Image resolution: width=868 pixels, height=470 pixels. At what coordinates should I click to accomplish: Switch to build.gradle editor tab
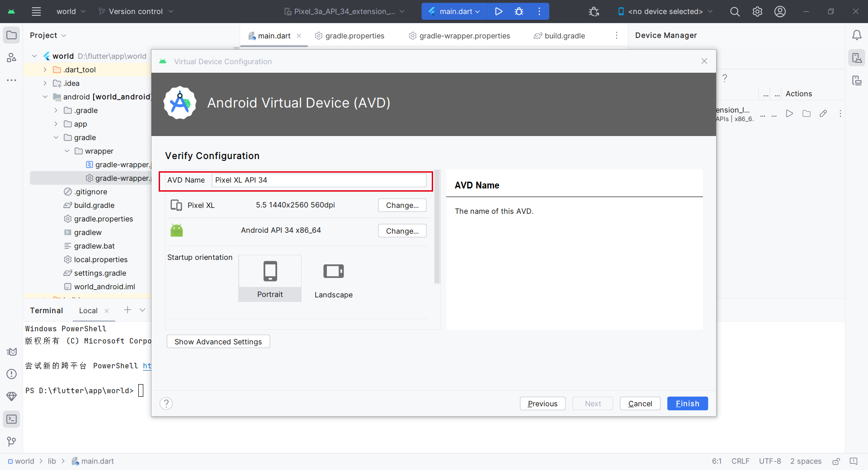click(560, 36)
